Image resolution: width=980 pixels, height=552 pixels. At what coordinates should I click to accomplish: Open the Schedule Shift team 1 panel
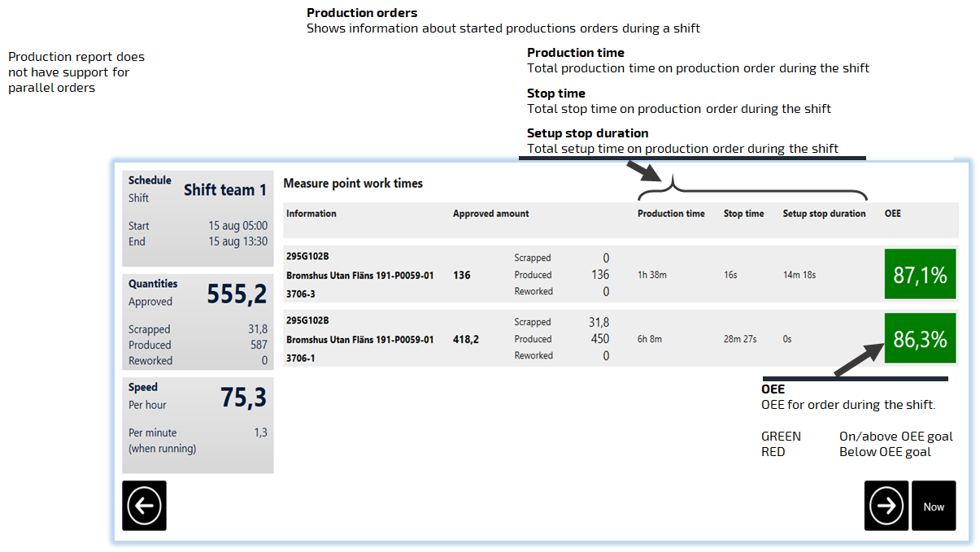[198, 218]
